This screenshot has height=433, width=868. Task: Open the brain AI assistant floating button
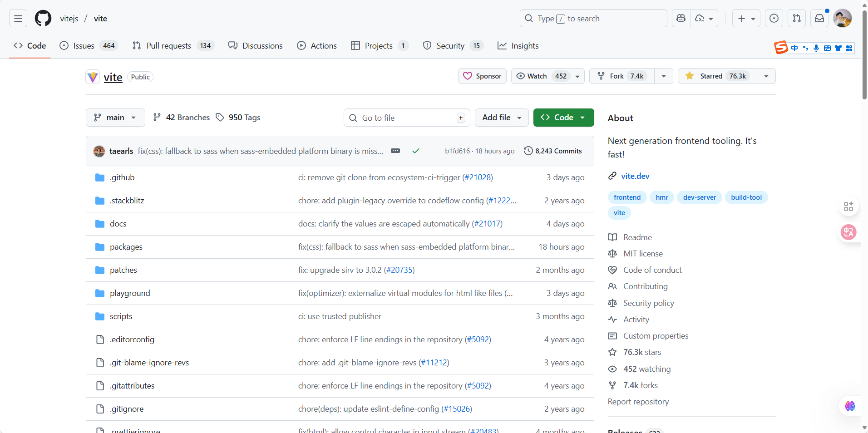(850, 406)
